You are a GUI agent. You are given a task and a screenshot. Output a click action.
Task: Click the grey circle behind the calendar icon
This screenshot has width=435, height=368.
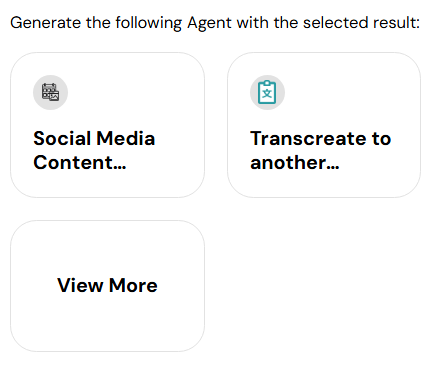point(50,92)
